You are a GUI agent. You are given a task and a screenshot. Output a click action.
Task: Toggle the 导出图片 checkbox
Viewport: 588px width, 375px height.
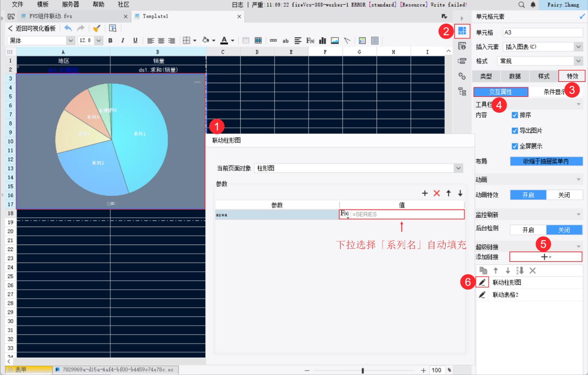tap(515, 130)
